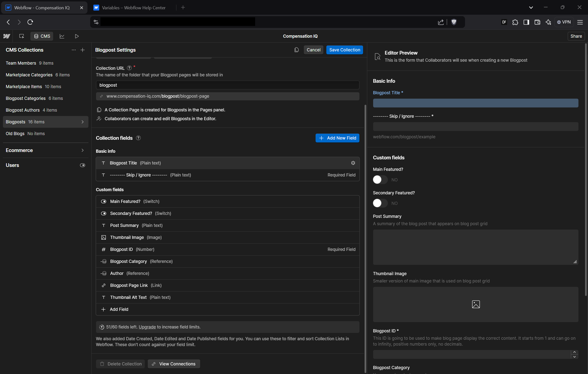The width and height of the screenshot is (588, 374).
Task: Click the Thumbnail Image upload area
Action: click(x=476, y=304)
